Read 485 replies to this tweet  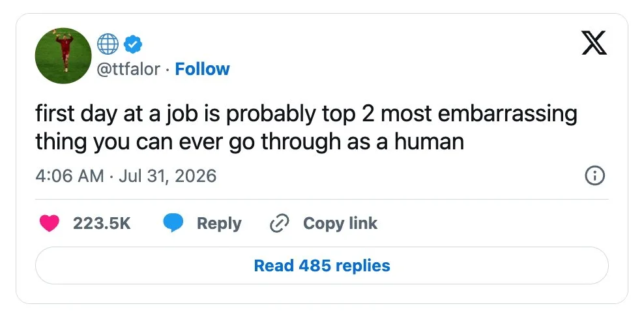322,265
